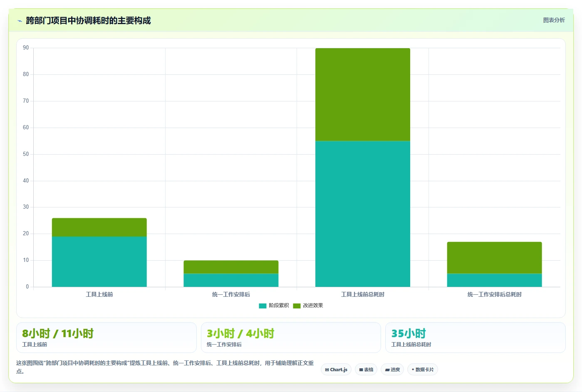Click the chart description paragraph at the bottom
Screen dimensions: 582x392
coord(165,367)
